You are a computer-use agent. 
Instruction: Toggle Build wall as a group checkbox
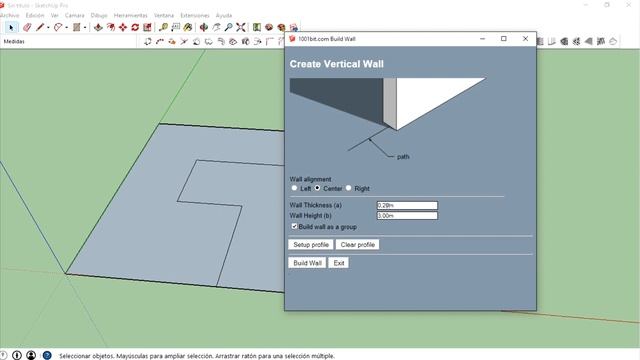click(294, 226)
